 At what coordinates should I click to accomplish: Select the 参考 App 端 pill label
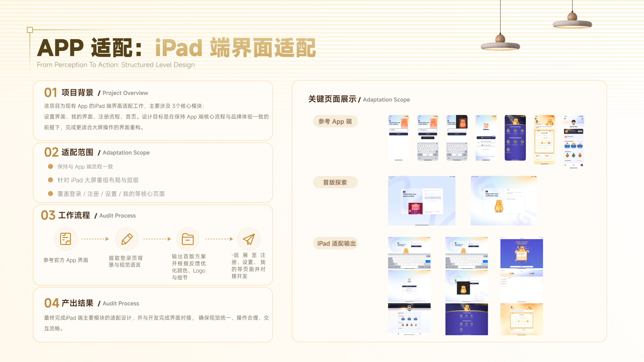(335, 121)
